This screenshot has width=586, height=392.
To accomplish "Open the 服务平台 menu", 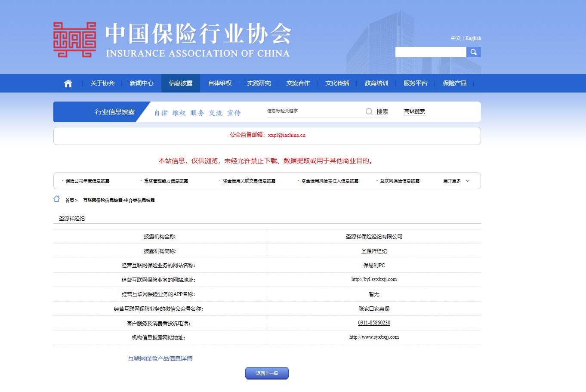I will [x=416, y=83].
